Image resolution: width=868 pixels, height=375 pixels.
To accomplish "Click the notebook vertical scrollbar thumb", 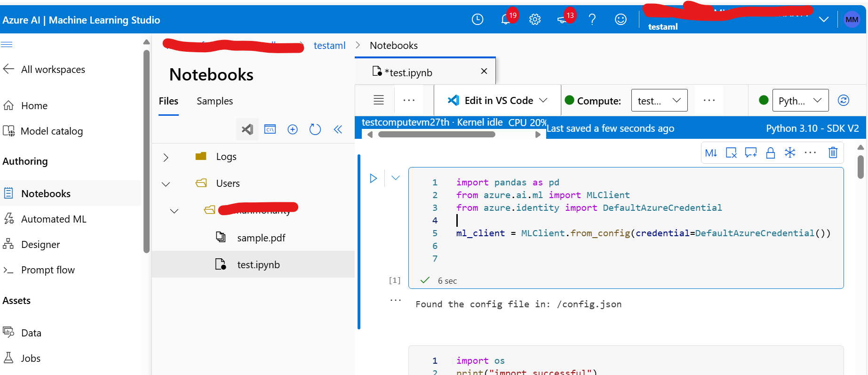I will point(860,167).
